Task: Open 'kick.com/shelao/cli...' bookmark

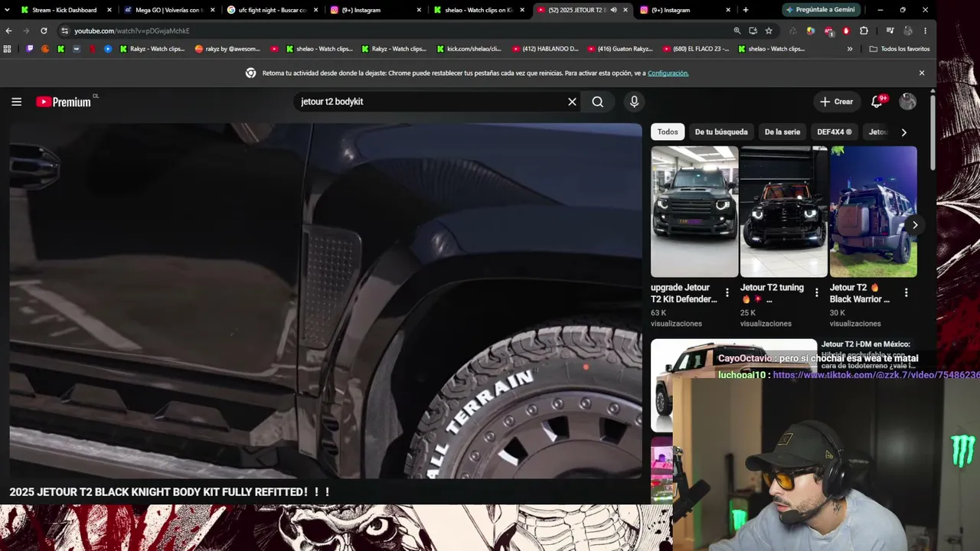Action: [x=469, y=49]
